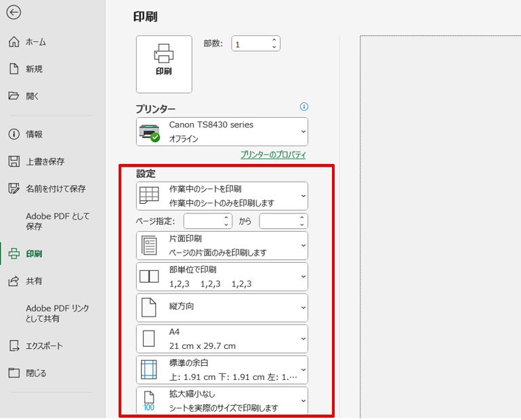
Task: Decrement the end page after から
Action: click(x=302, y=225)
